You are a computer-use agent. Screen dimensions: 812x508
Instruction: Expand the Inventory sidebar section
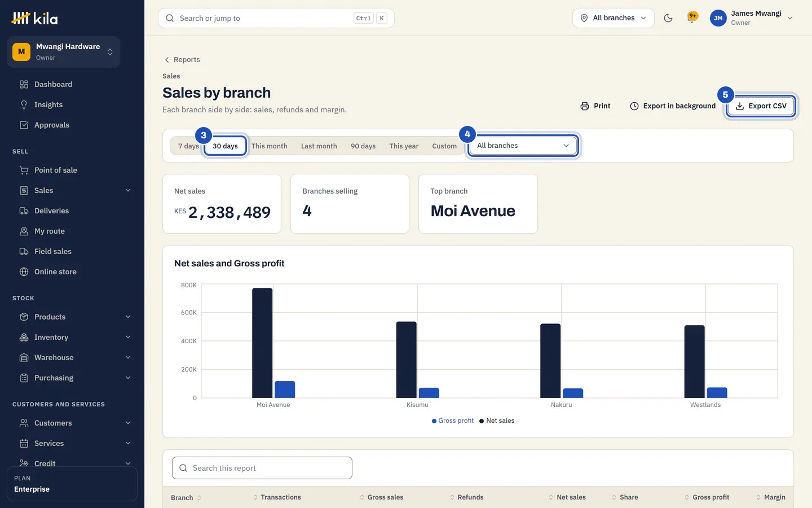point(128,338)
